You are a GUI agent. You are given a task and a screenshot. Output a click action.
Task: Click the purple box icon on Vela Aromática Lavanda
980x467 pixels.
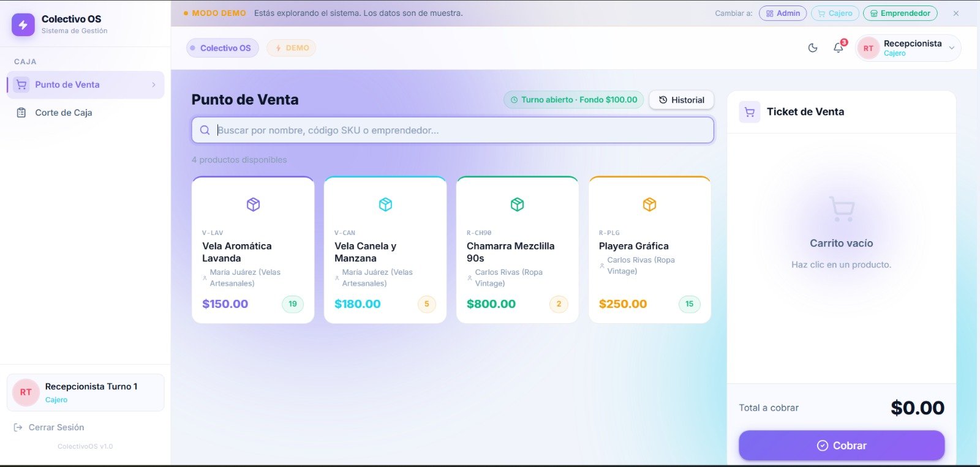(x=253, y=204)
